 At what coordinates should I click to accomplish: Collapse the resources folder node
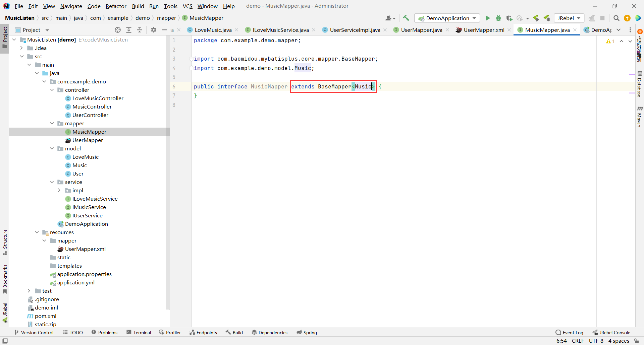[37, 232]
